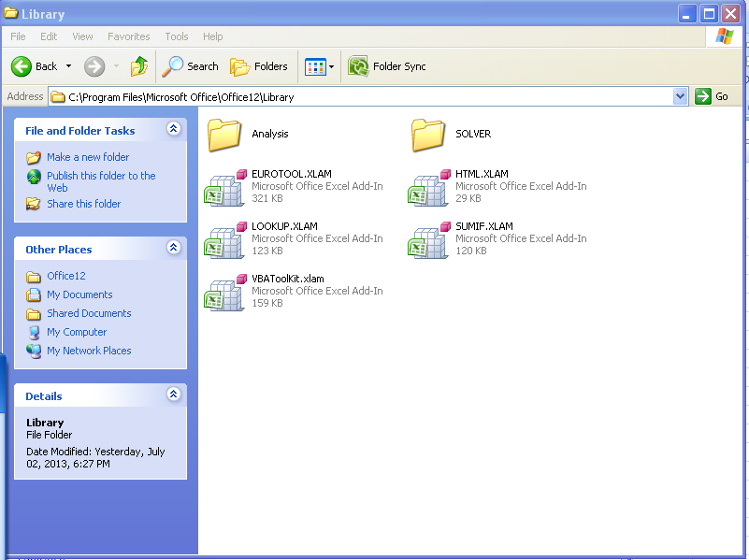The image size is (749, 560).
Task: Click the HTML.XLAM file name
Action: tap(482, 174)
